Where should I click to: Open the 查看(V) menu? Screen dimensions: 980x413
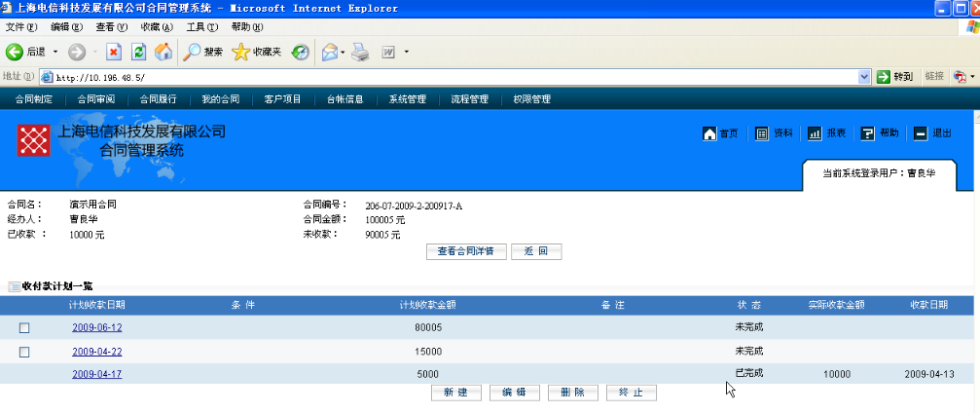(111, 27)
